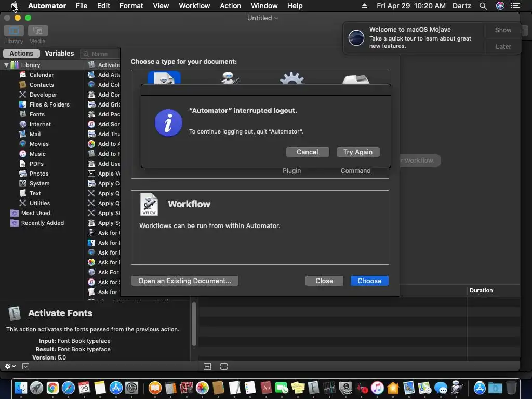Image resolution: width=532 pixels, height=399 pixels.
Task: Click the Duration column header
Action: 481,290
